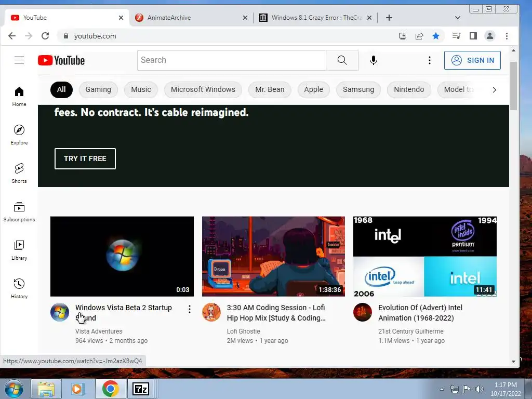This screenshot has width=532, height=399.
Task: Open new browser tab
Action: 389,18
